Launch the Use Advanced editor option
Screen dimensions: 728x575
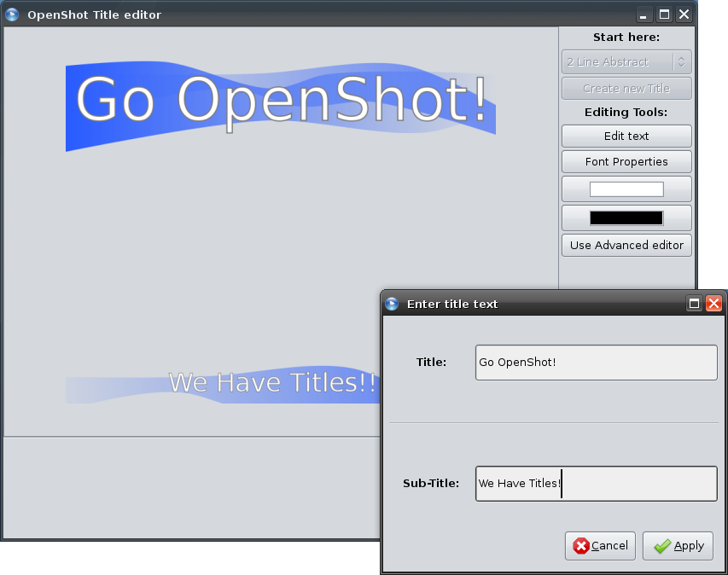tap(626, 246)
